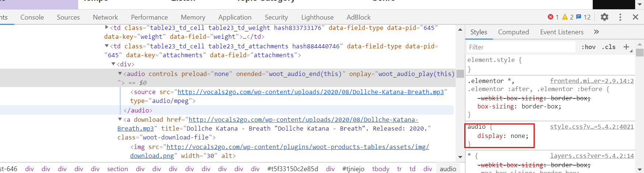Open Dollche-Katana-Breath.mp3 source link
The height and width of the screenshot is (173, 644).
[310, 92]
